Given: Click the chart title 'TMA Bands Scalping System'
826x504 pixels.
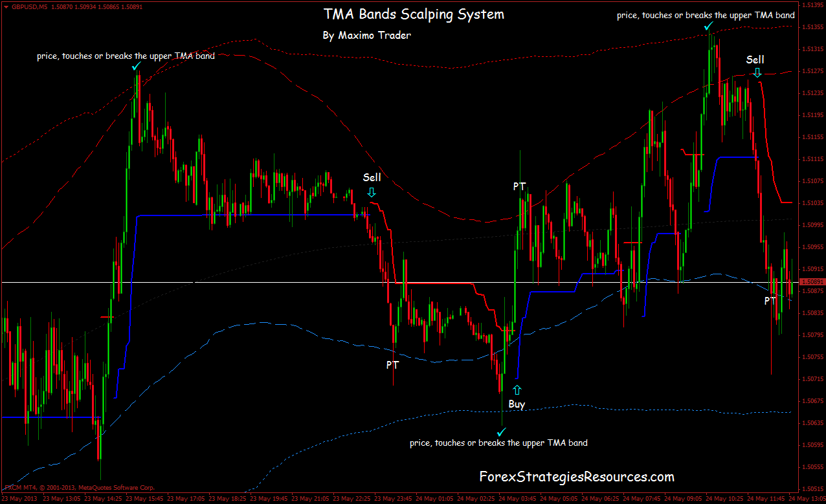Looking at the screenshot, I should coord(413,14).
